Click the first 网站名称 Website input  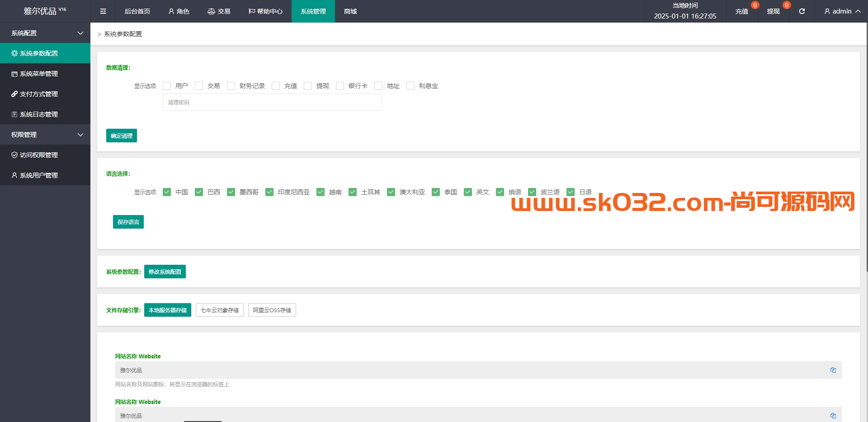(x=478, y=370)
